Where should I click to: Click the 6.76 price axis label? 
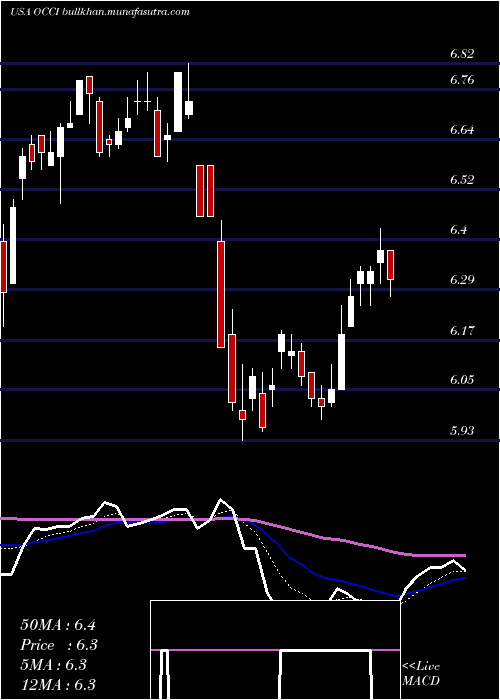(462, 80)
